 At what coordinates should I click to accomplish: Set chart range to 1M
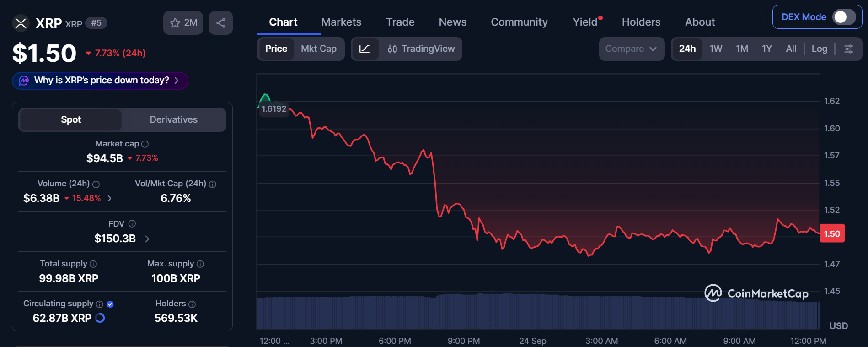[742, 49]
